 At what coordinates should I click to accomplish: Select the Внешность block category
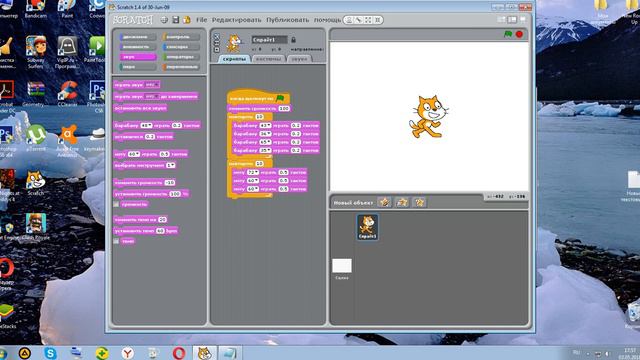[x=137, y=47]
